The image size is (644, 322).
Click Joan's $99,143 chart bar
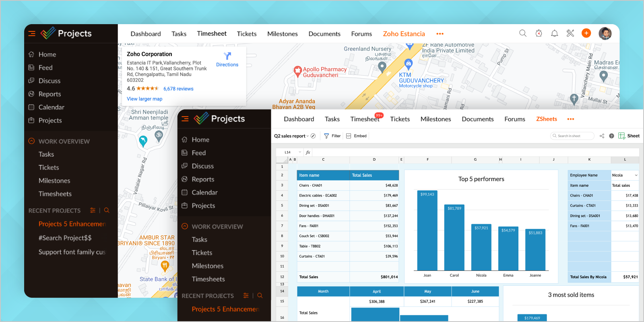click(427, 230)
